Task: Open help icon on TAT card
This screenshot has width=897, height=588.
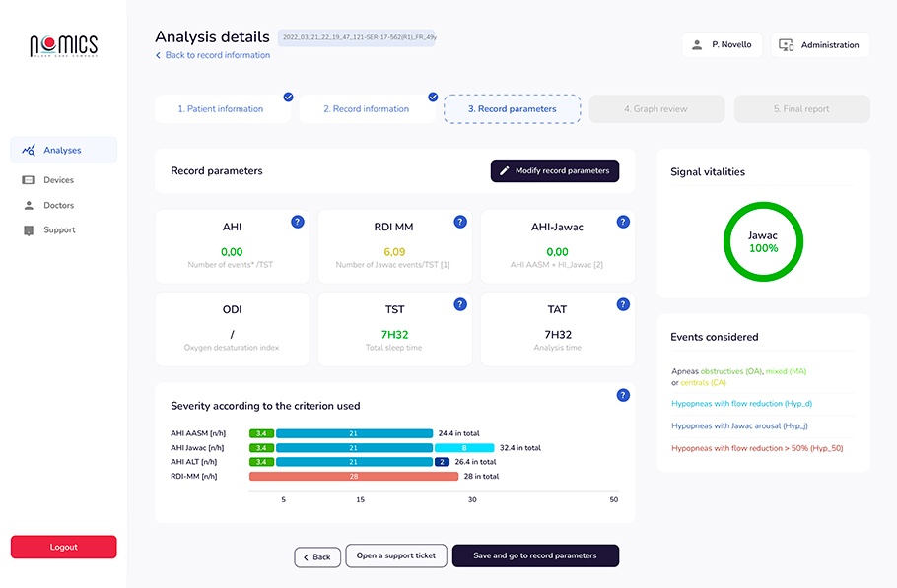Action: point(622,304)
